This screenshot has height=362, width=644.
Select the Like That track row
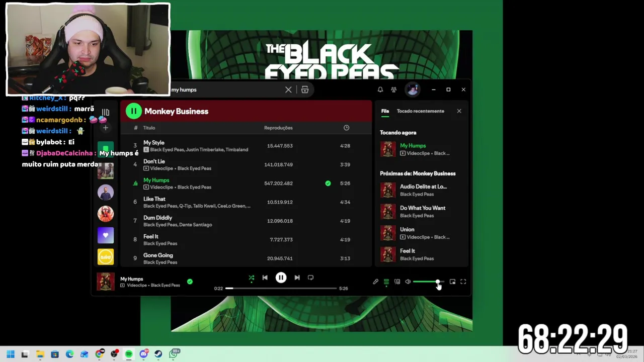pos(247,202)
